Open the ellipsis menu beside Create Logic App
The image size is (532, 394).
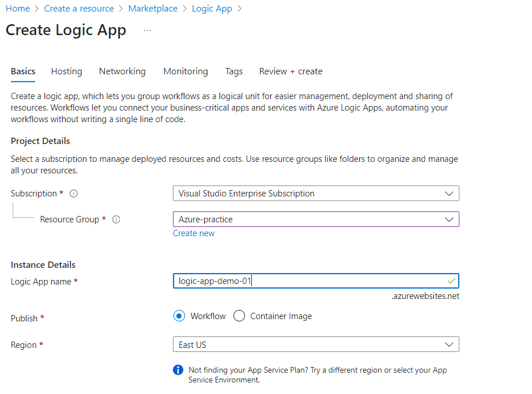pos(148,30)
